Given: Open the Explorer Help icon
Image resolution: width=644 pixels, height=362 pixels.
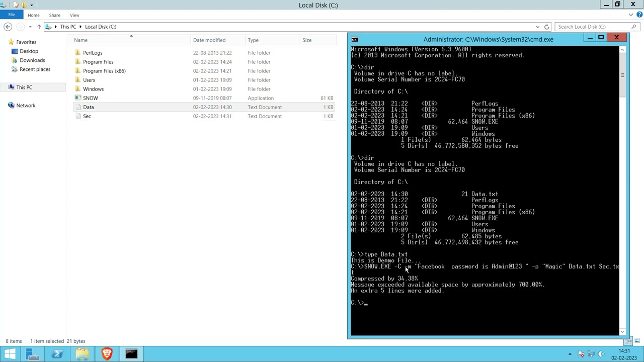Looking at the screenshot, I should pyautogui.click(x=639, y=15).
